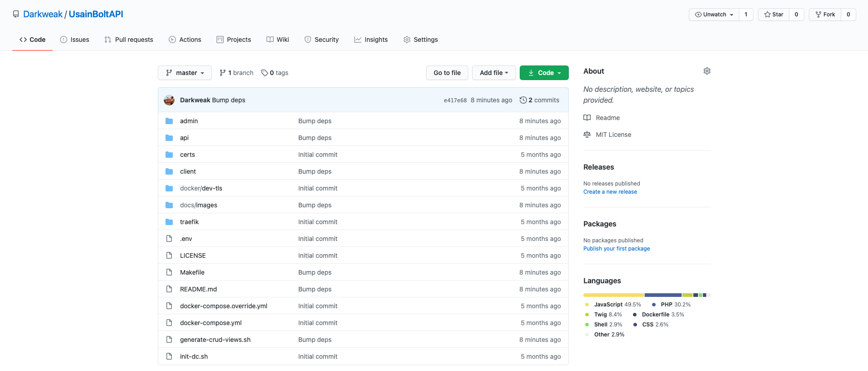Click the admin folder icon

pos(169,121)
